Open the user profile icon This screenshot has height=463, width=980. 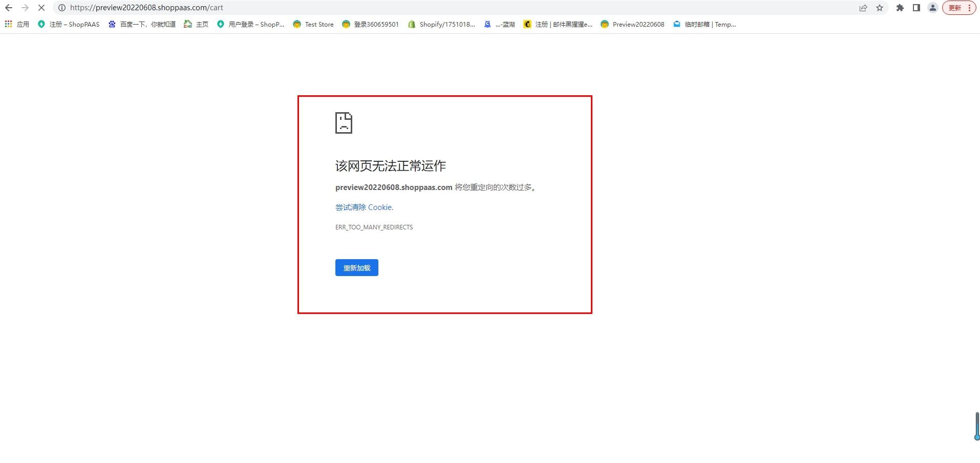point(933,8)
